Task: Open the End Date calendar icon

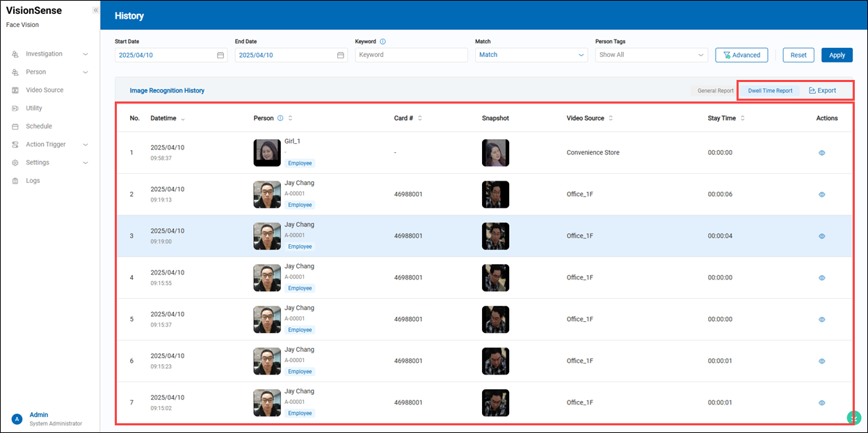Action: [x=341, y=55]
